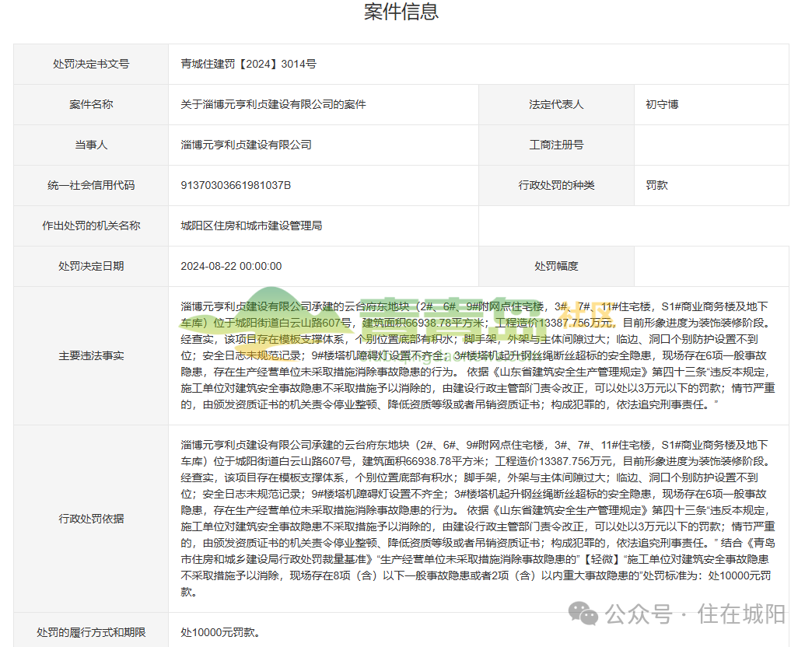Screen dimensions: 812x647
Task: Select the 处罚决定书文号 label cell
Action: coord(91,65)
